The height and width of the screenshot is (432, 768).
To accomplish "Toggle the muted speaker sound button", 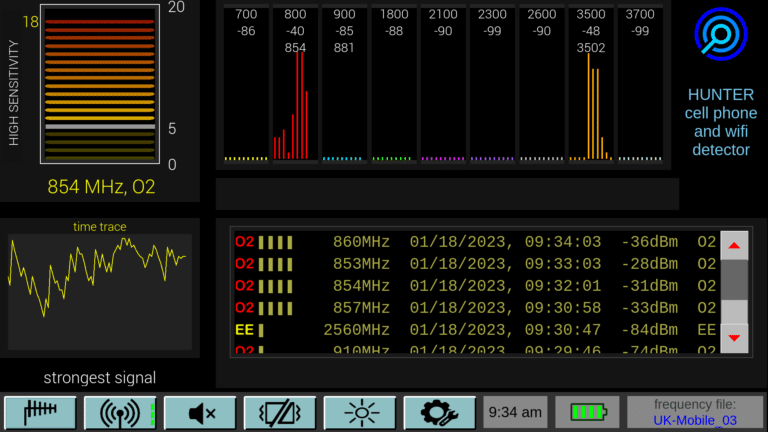I will pyautogui.click(x=200, y=413).
